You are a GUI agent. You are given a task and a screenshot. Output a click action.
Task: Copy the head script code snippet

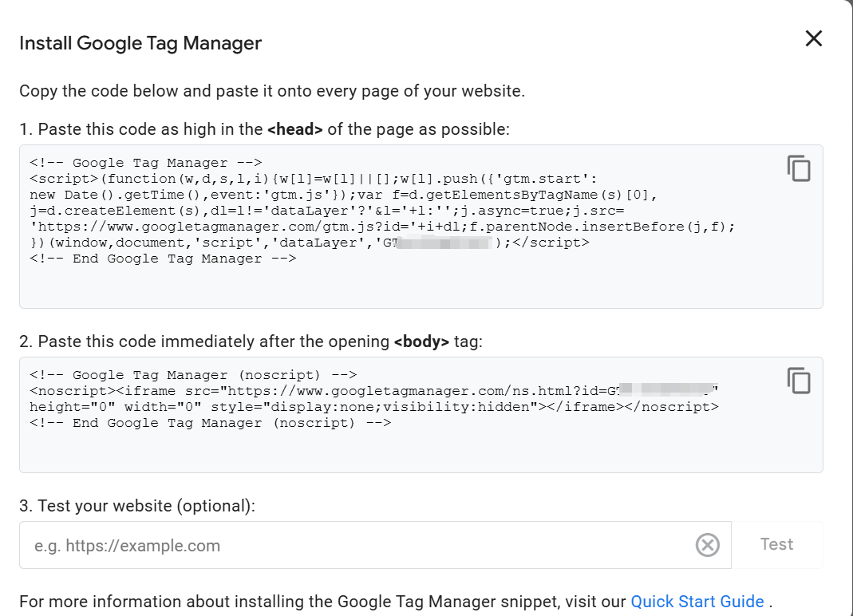799,168
